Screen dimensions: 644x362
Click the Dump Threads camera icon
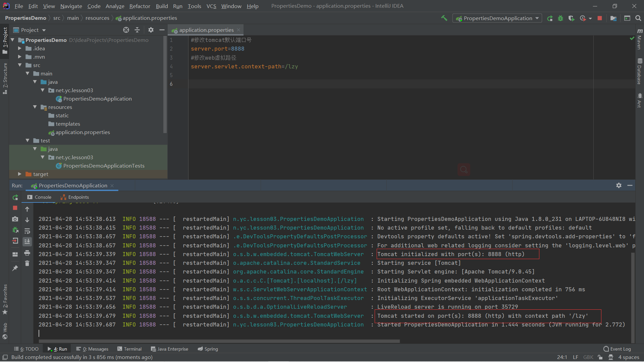click(x=15, y=219)
